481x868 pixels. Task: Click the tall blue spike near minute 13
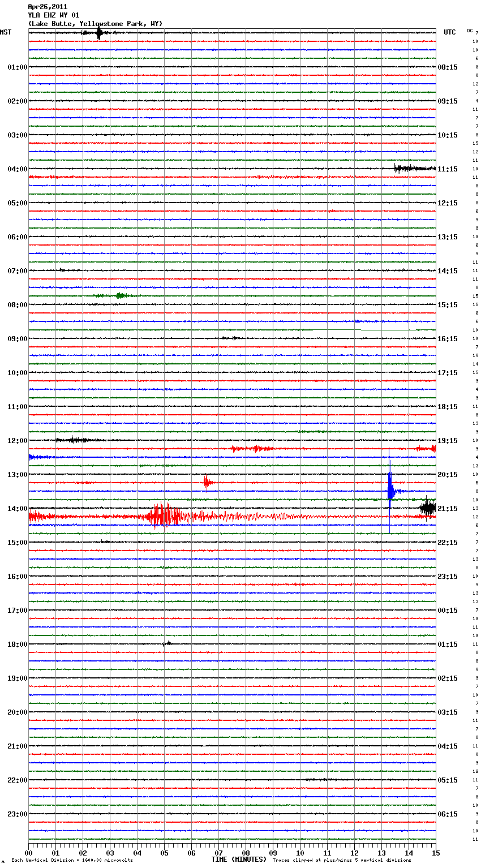click(390, 490)
